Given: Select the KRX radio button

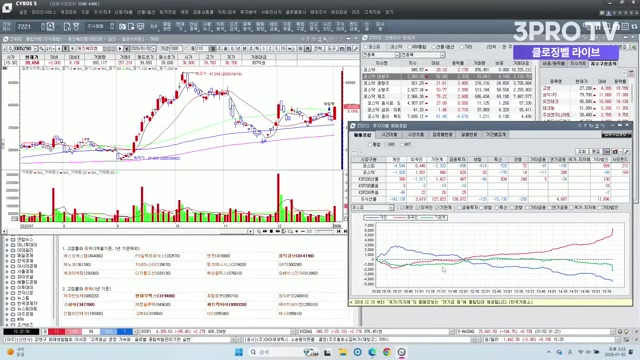Looking at the screenshot, I should pos(390,144).
